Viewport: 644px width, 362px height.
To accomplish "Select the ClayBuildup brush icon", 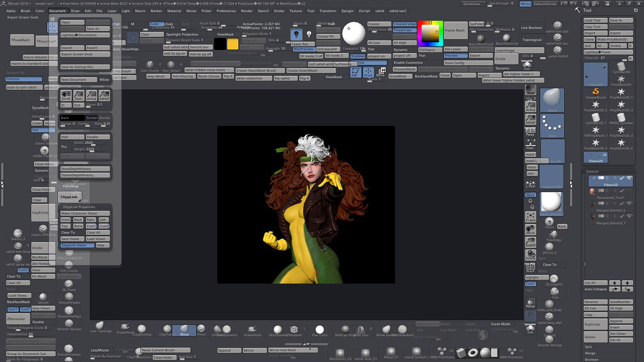I will coord(142,330).
